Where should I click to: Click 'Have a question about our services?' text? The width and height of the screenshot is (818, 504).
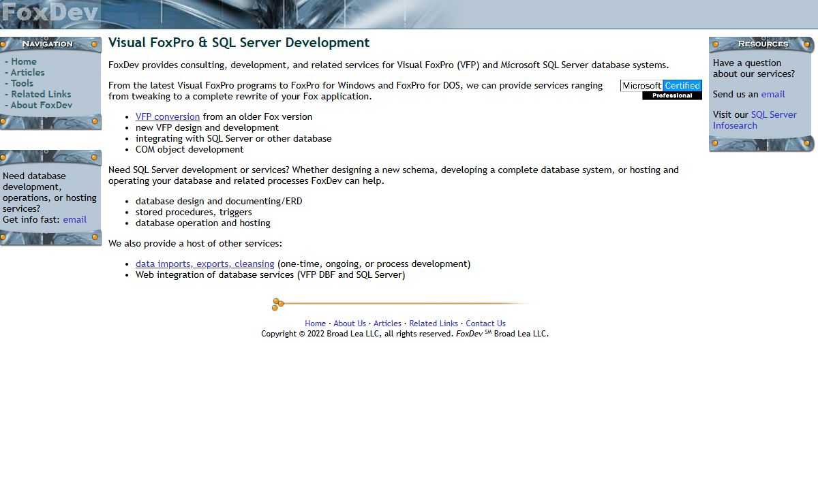[x=754, y=68]
